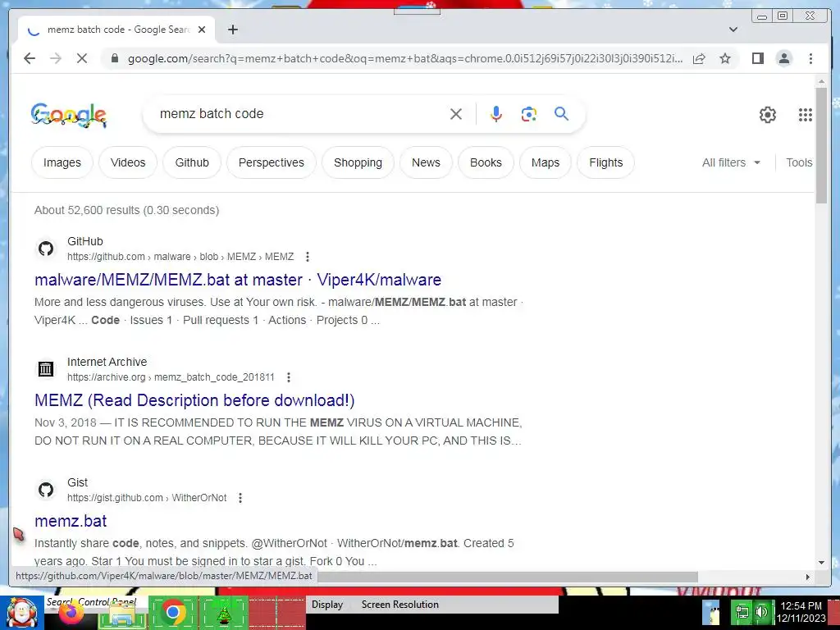Open the memz.bat Gist link
This screenshot has width=840, height=630.
pyautogui.click(x=71, y=521)
